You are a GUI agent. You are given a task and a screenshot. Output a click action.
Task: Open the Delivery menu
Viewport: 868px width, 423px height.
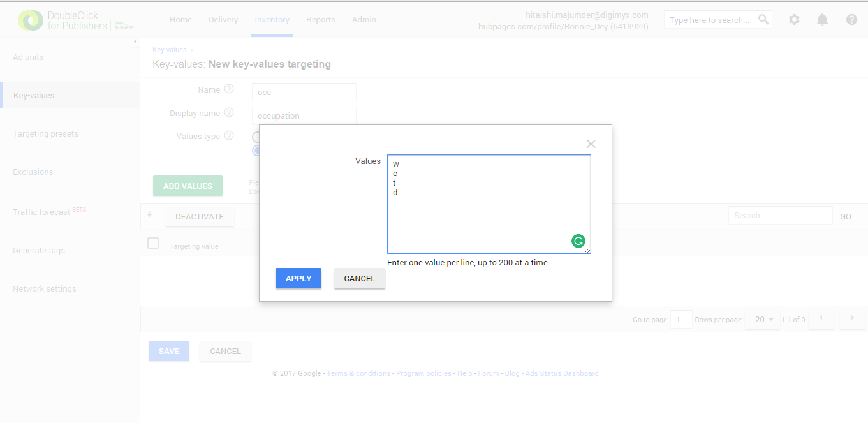[x=223, y=19]
